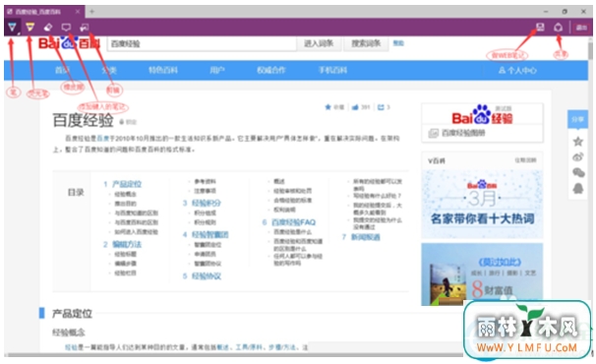Click the 经验 link in the bottom paragraph

71,347
